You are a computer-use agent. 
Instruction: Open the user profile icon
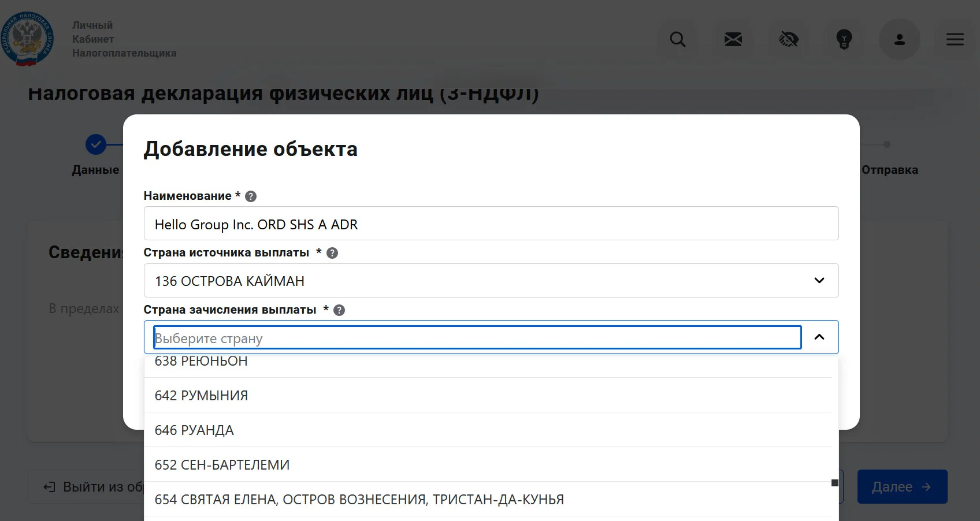tap(899, 39)
